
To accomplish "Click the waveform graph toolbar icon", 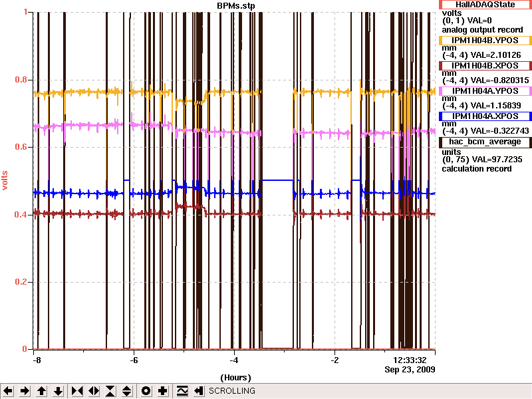I will [182, 391].
